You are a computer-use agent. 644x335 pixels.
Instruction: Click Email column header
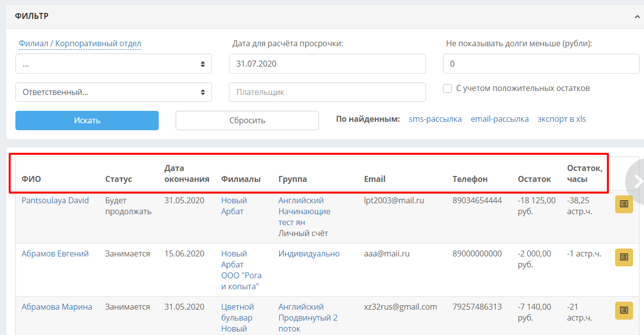click(x=375, y=179)
